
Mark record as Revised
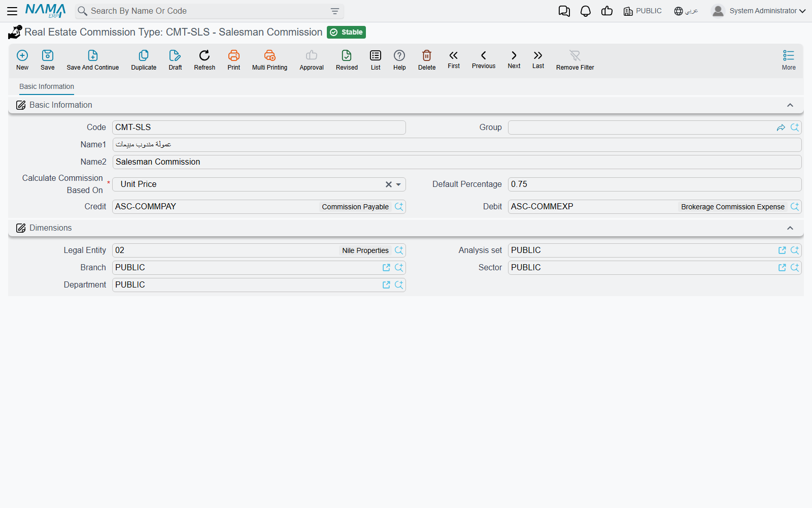point(347,60)
